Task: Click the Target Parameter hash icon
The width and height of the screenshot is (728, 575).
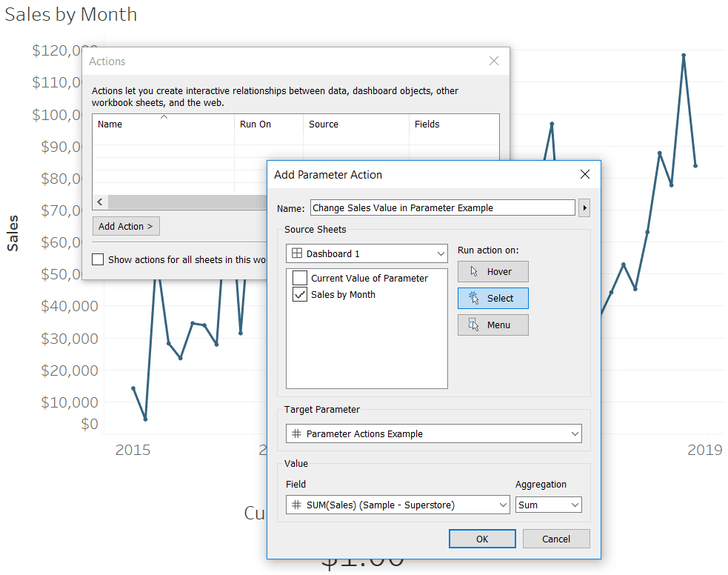Action: (296, 433)
